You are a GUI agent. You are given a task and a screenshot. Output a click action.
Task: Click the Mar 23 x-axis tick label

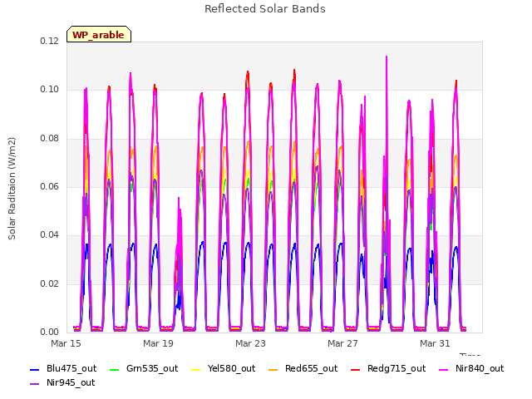(250, 343)
